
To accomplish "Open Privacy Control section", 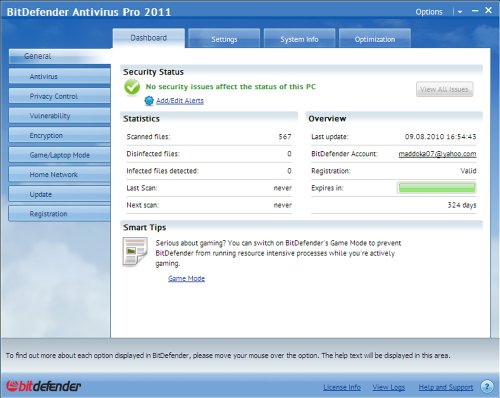I will click(x=60, y=96).
